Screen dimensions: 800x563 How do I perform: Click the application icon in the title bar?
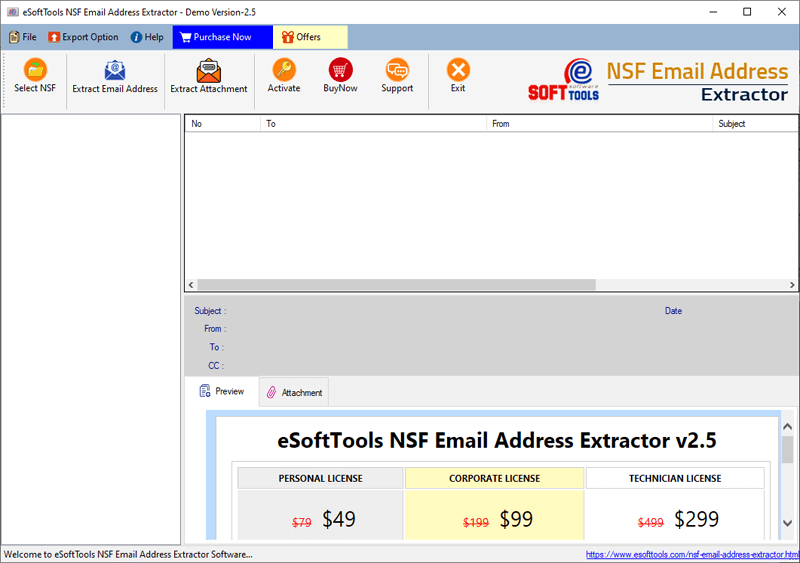13,12
